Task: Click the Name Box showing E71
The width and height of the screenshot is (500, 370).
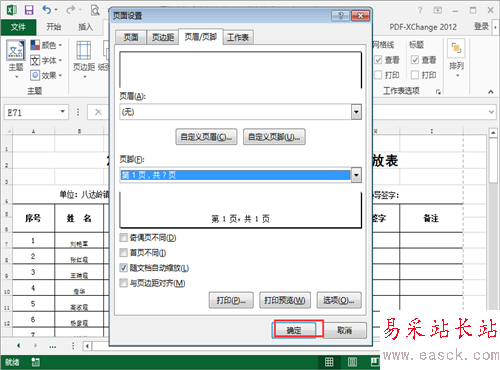Action: (32, 112)
